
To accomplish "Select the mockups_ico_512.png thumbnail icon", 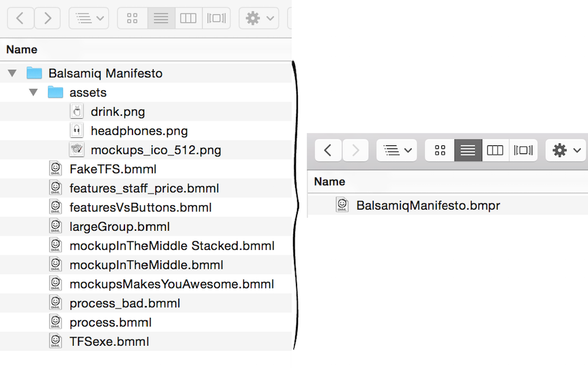I will (x=77, y=150).
